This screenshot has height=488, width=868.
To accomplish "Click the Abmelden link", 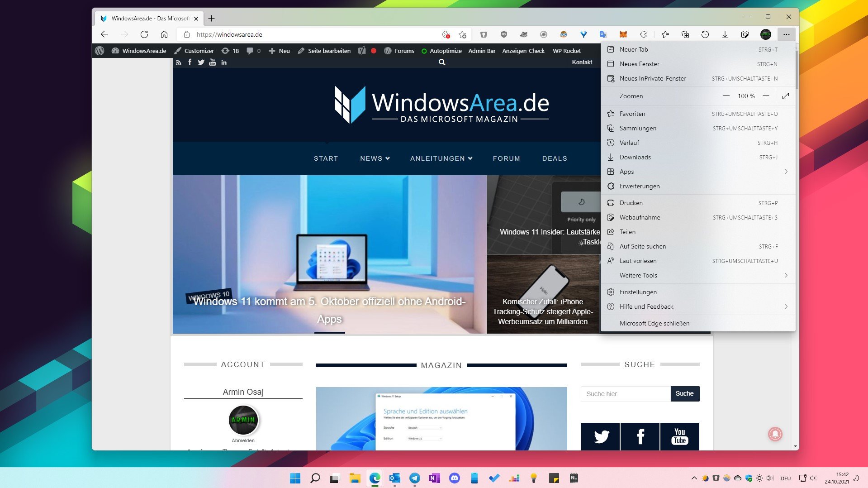I will (x=243, y=440).
